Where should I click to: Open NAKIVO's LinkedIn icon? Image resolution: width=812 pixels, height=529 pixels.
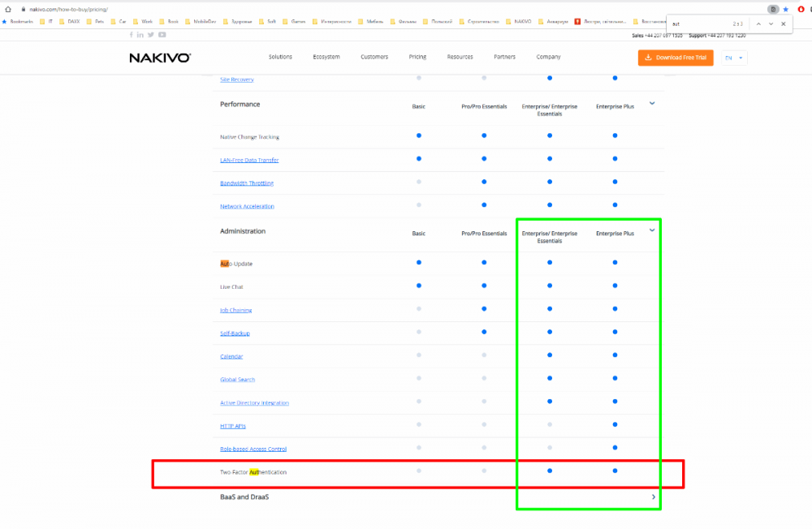[140, 35]
